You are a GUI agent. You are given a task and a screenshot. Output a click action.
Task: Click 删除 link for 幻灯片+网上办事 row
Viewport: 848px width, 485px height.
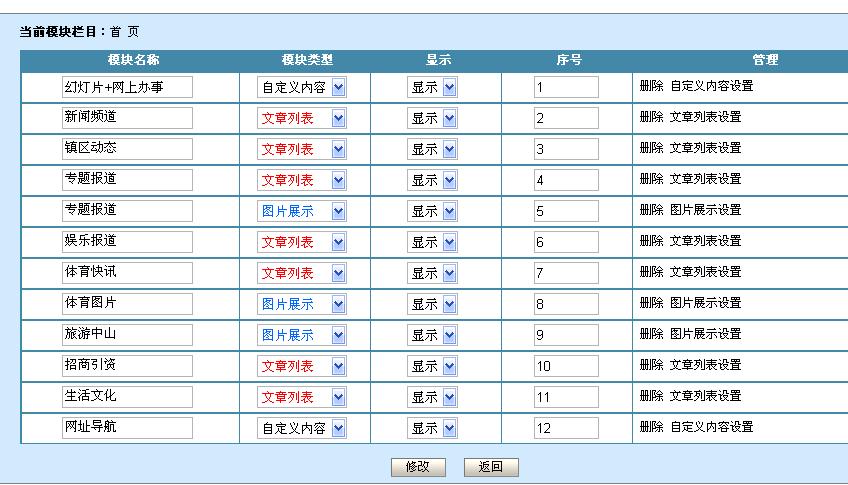point(651,86)
